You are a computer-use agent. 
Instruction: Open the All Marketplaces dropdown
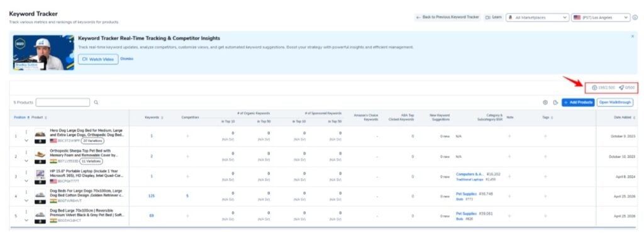coord(537,18)
